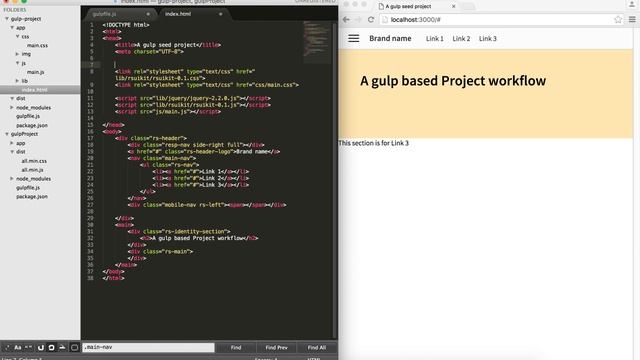
Task: Open package.json under gulpProject folder
Action: [32, 196]
